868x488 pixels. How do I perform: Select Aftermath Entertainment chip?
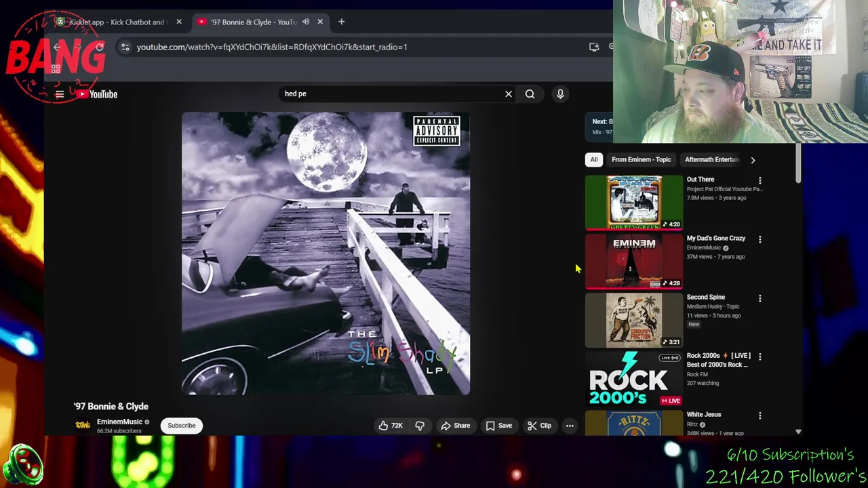coord(711,160)
